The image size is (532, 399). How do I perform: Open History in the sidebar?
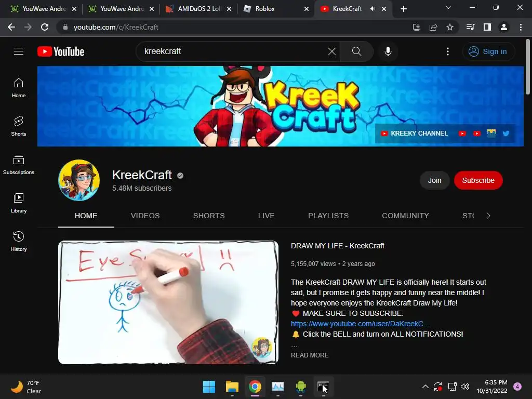click(19, 241)
